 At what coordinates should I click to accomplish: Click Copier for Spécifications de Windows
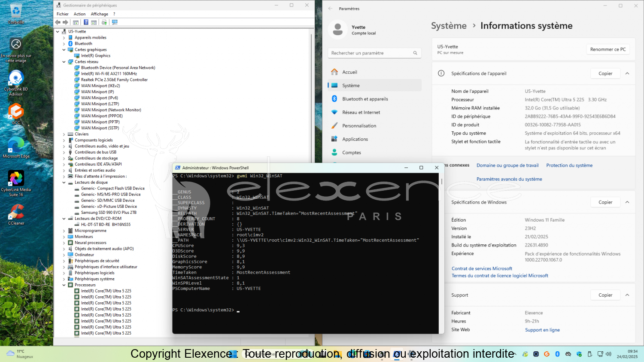tap(605, 202)
